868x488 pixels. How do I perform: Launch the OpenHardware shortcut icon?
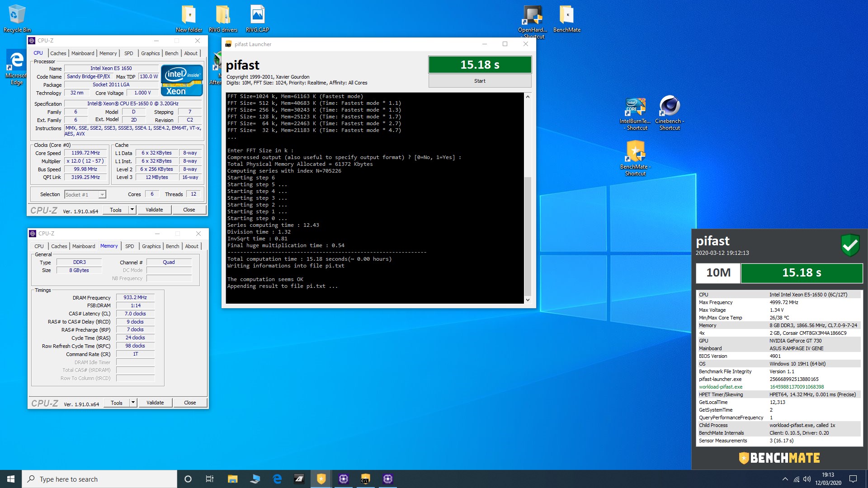pyautogui.click(x=533, y=20)
